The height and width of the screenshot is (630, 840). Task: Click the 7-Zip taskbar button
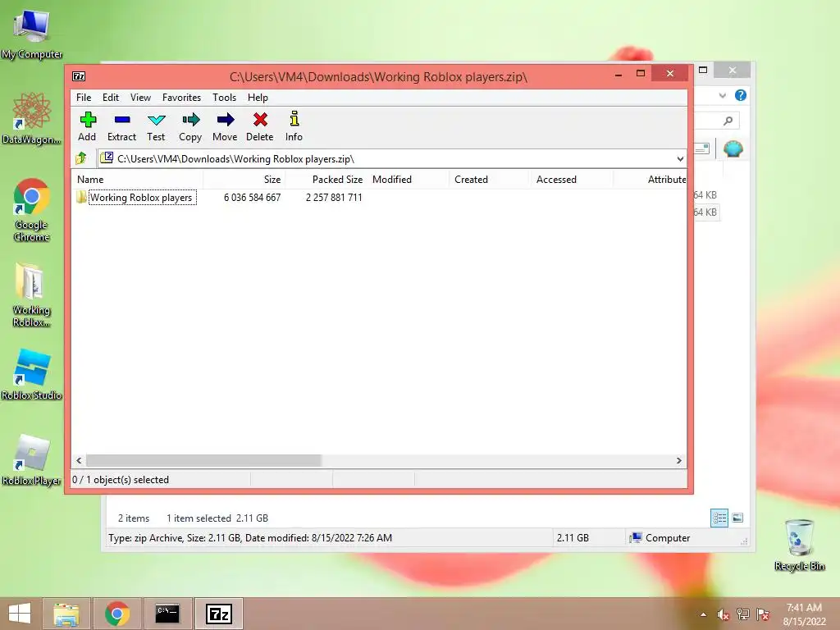click(x=219, y=614)
